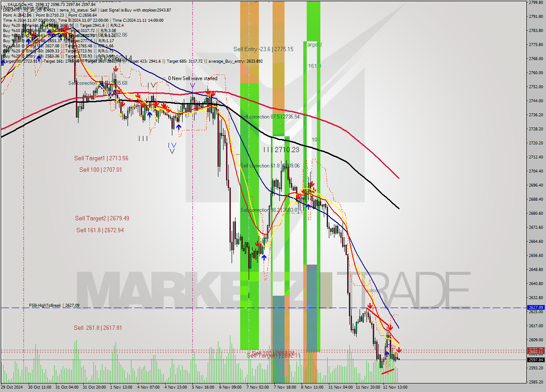Click the '7 Nov 18:00' time axis label
546x392 pixels.
pyautogui.click(x=285, y=387)
